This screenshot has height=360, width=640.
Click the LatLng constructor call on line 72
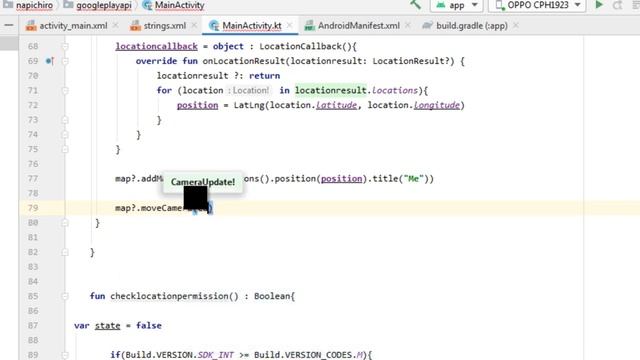pos(249,105)
